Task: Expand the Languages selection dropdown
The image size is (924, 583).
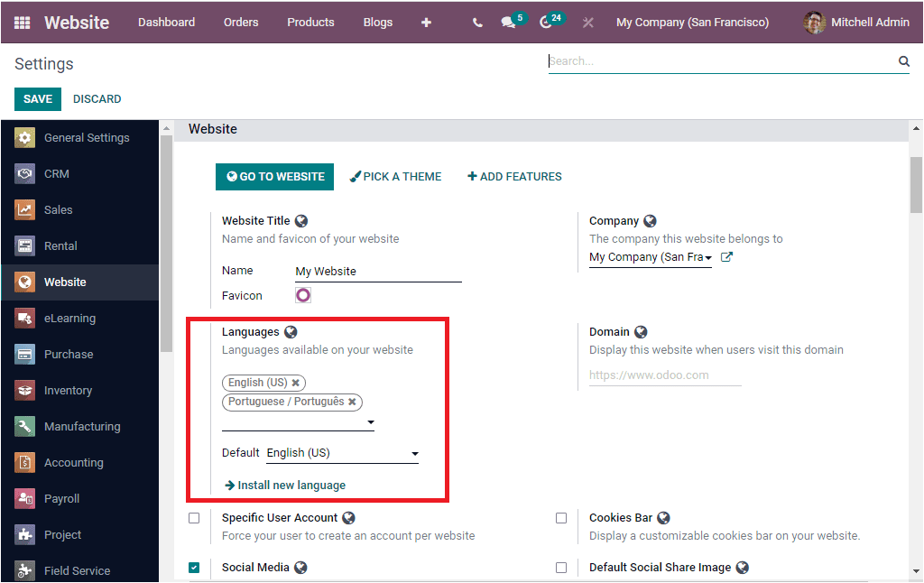Action: click(x=371, y=421)
